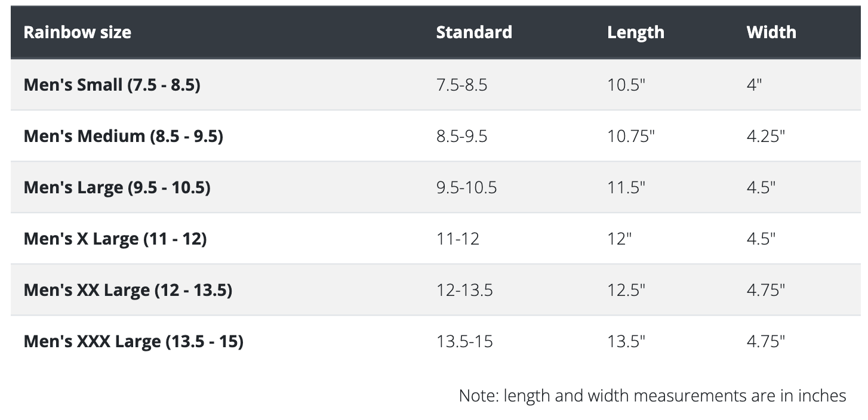
Task: Click the Standard column header
Action: (x=474, y=32)
